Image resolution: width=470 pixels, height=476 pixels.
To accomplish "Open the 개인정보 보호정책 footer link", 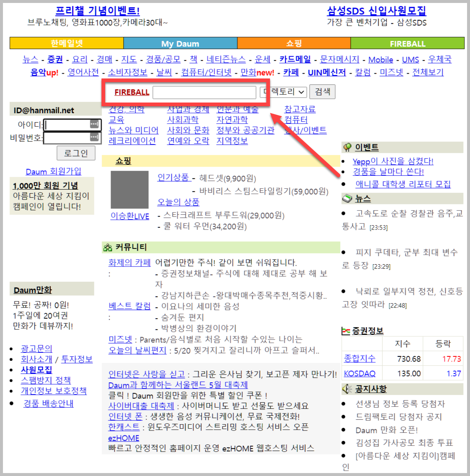I will [54, 390].
